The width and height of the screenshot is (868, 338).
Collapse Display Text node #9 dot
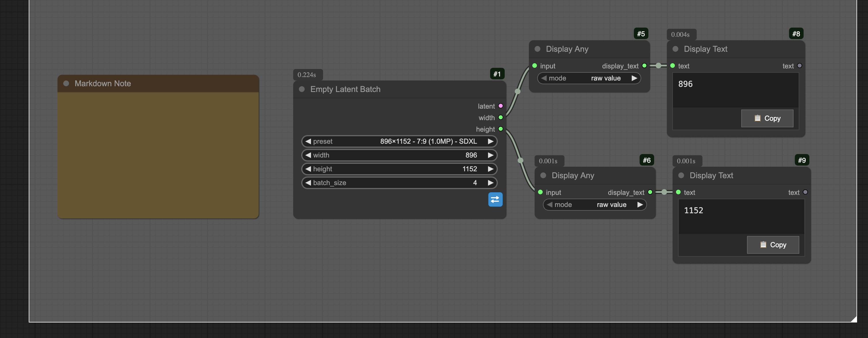point(681,176)
